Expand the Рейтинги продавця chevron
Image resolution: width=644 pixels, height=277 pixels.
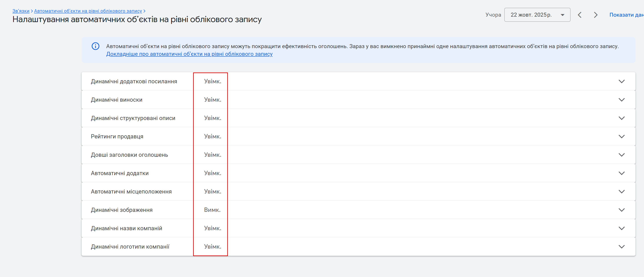pyautogui.click(x=621, y=136)
